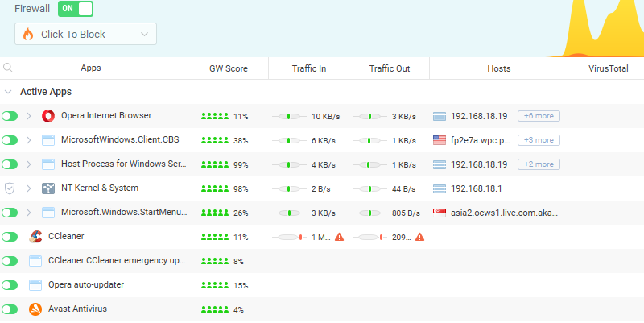Sort by the GW Score column
The height and width of the screenshot is (323, 644).
point(228,68)
